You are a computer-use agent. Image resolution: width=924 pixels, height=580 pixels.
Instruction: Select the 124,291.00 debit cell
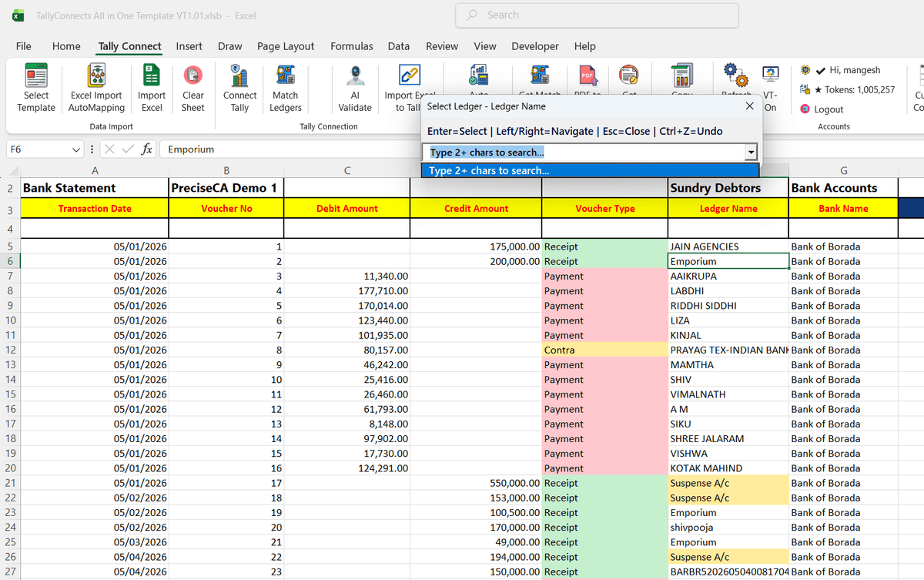coord(346,468)
